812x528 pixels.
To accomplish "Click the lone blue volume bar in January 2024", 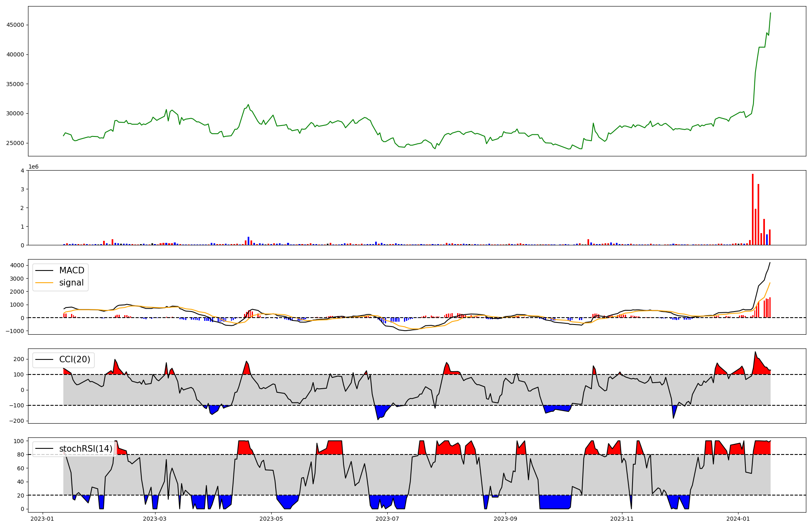I will (767, 240).
